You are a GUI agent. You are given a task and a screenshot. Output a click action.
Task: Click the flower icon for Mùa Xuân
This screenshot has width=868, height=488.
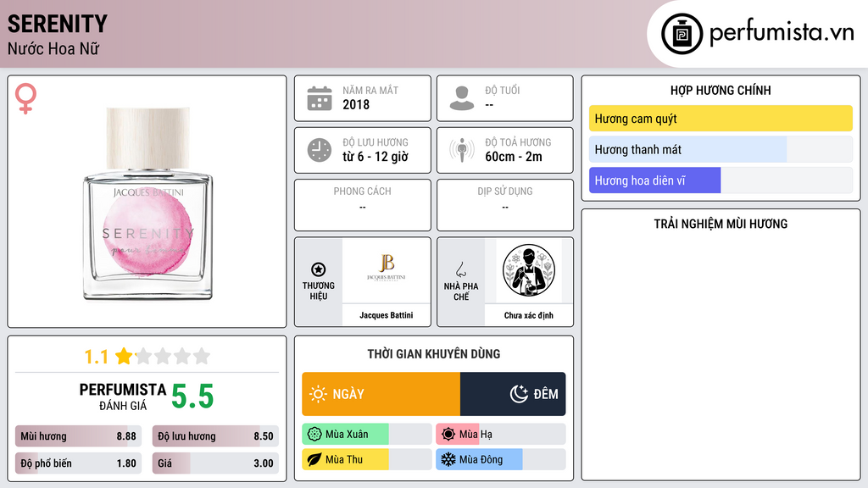(x=314, y=435)
